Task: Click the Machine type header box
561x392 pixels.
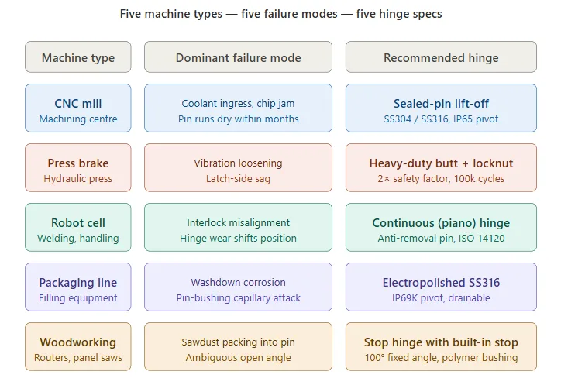Action: [x=78, y=57]
